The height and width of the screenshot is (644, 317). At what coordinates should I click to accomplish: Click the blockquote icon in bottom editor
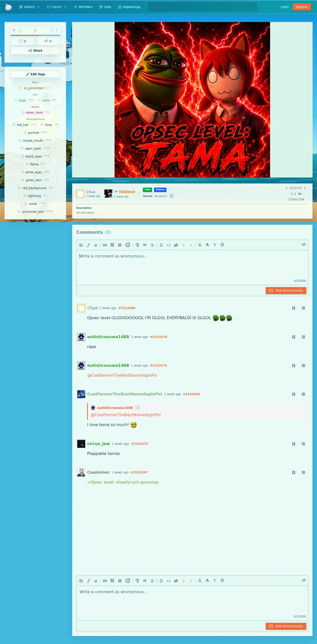tap(120, 581)
